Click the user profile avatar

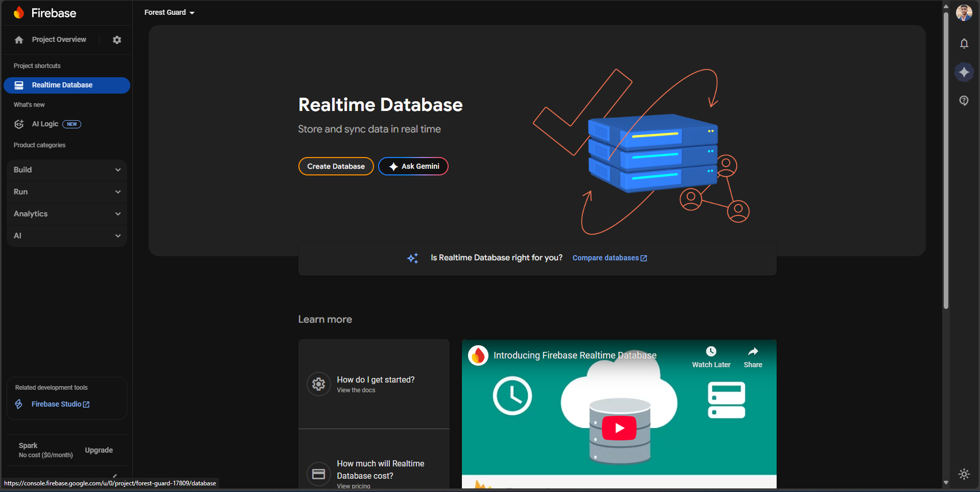pos(964,13)
